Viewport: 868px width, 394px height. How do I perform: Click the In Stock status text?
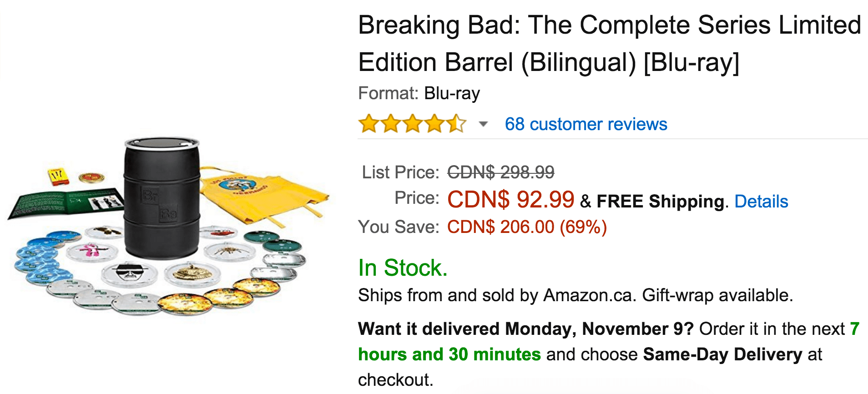tap(402, 268)
